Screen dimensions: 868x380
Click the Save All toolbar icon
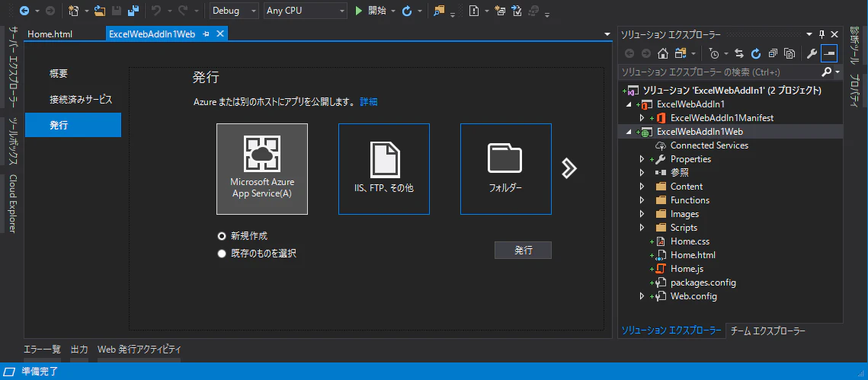tap(133, 11)
